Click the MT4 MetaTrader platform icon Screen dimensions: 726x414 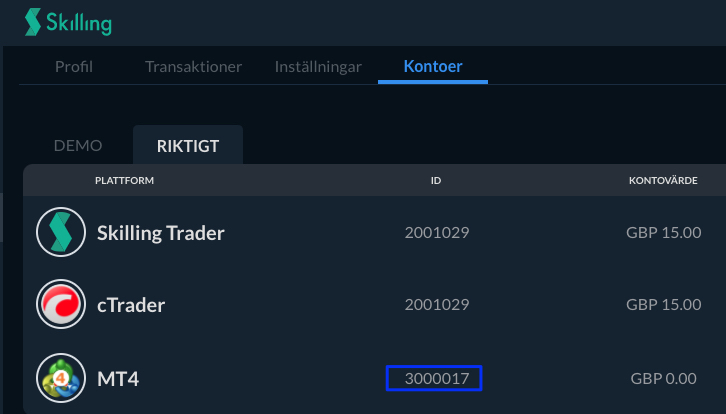(x=61, y=378)
